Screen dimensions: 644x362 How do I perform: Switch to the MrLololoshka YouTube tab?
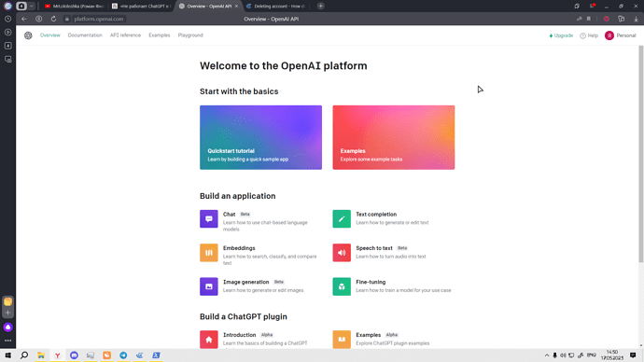(x=74, y=7)
